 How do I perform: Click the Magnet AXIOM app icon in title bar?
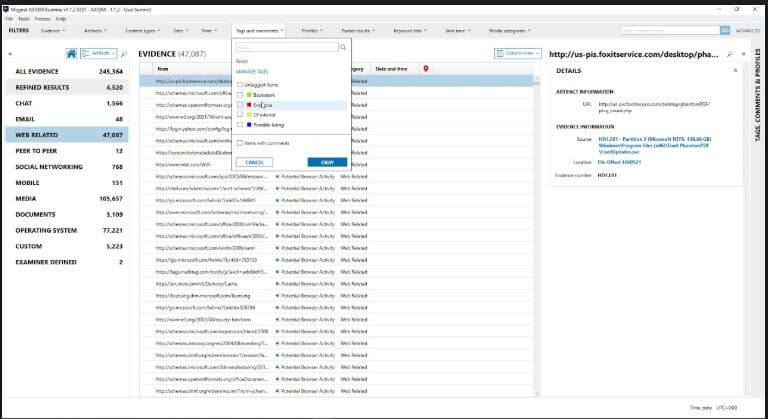click(x=6, y=9)
